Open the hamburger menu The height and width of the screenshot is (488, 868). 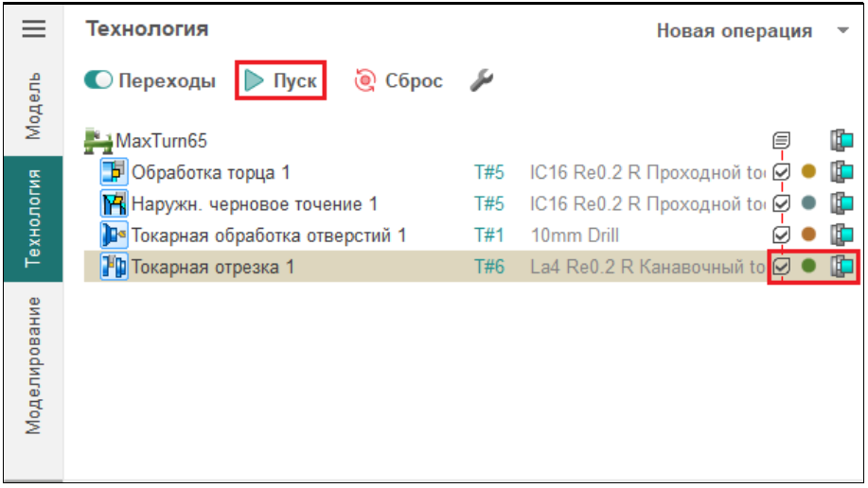[34, 29]
